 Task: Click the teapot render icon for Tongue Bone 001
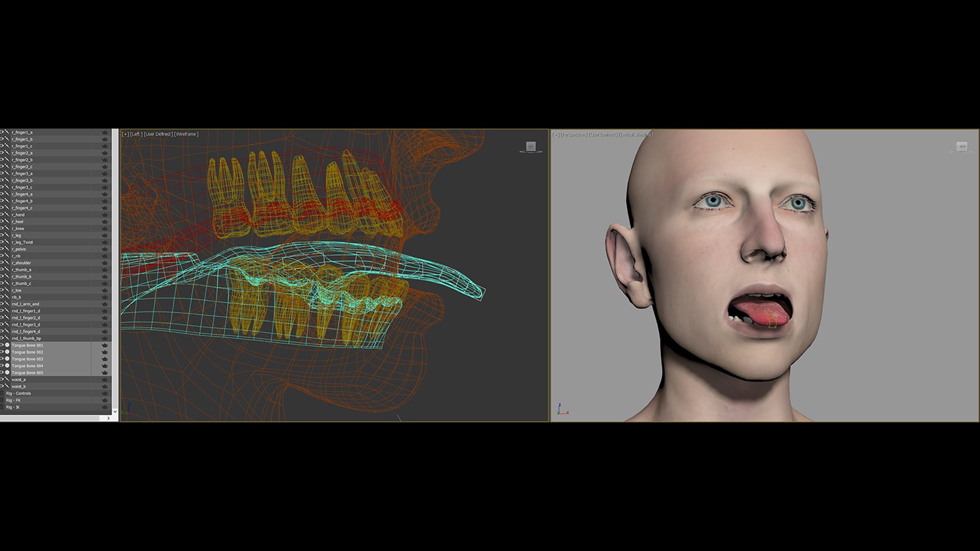[x=105, y=345]
